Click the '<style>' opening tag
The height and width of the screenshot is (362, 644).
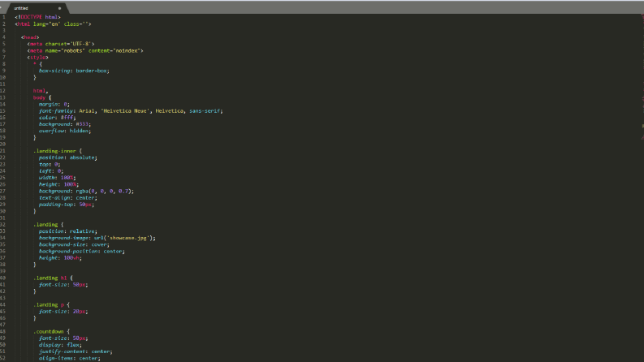[38, 58]
